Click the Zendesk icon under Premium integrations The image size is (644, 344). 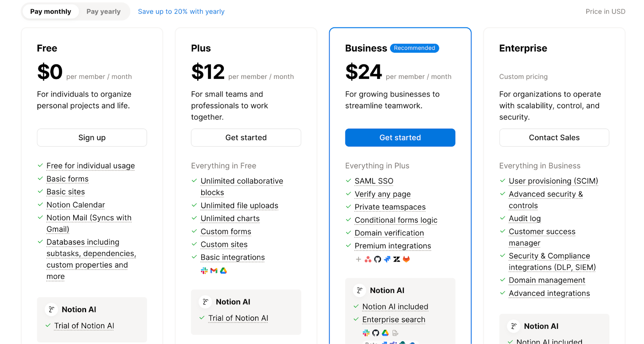(x=396, y=260)
